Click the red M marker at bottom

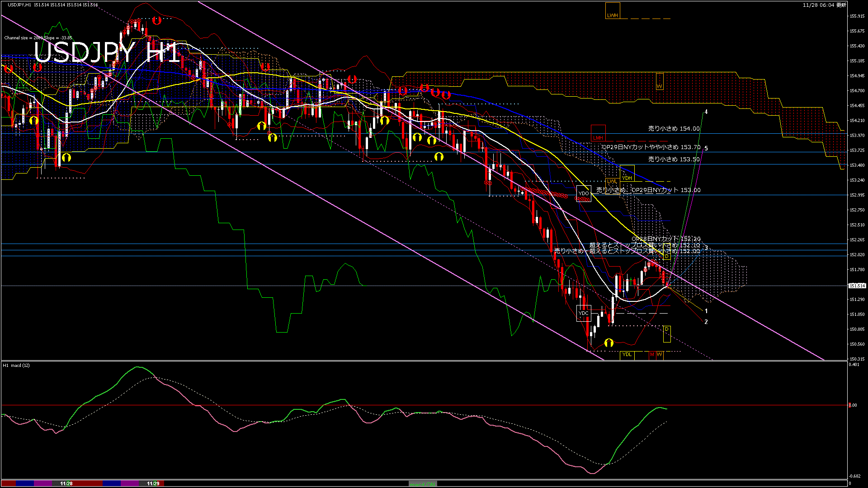(x=652, y=355)
